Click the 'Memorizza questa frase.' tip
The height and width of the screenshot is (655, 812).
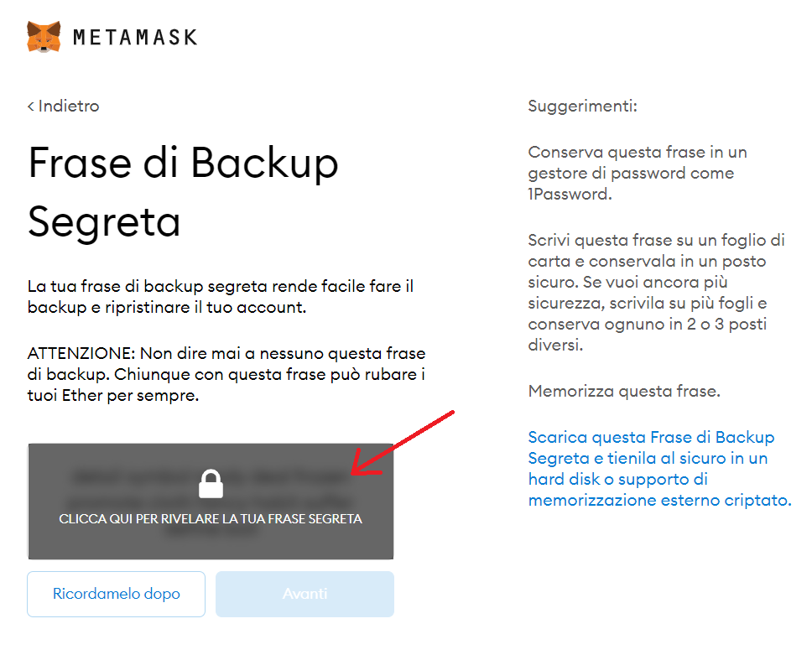pos(624,391)
